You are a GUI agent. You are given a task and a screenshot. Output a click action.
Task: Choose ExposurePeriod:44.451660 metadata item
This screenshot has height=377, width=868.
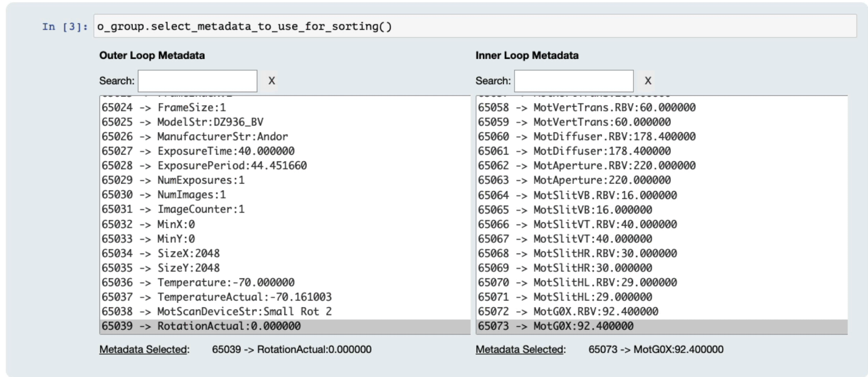(231, 165)
